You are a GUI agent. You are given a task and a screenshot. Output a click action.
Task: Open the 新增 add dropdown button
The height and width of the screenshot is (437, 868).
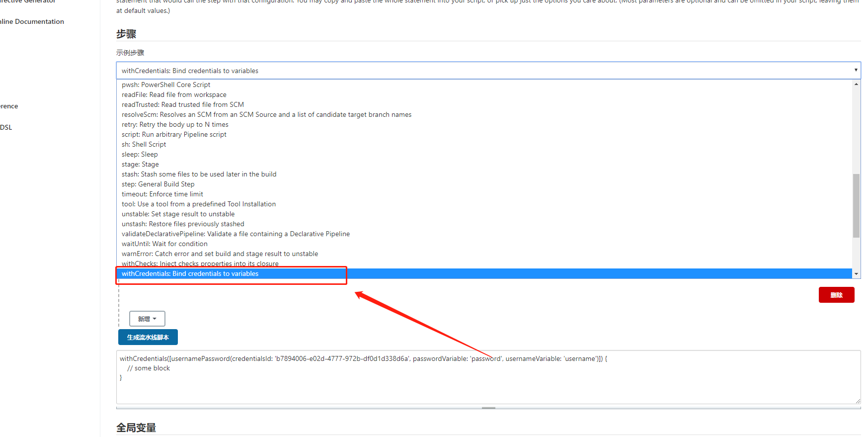pos(147,319)
